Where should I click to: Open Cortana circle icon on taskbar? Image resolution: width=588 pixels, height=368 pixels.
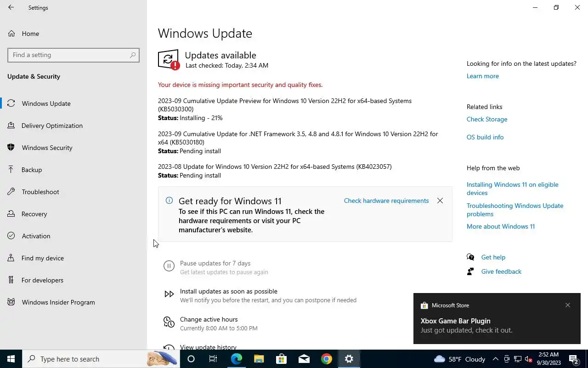tap(191, 359)
